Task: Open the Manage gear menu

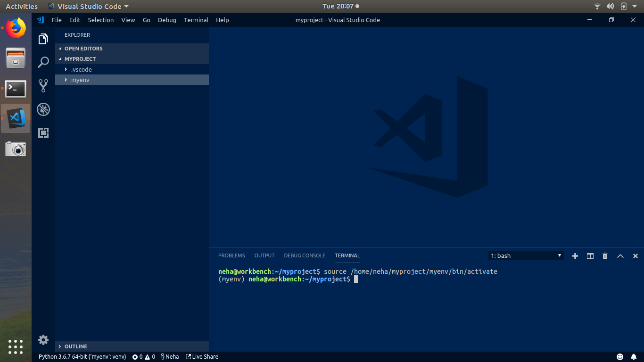Action: point(43,339)
